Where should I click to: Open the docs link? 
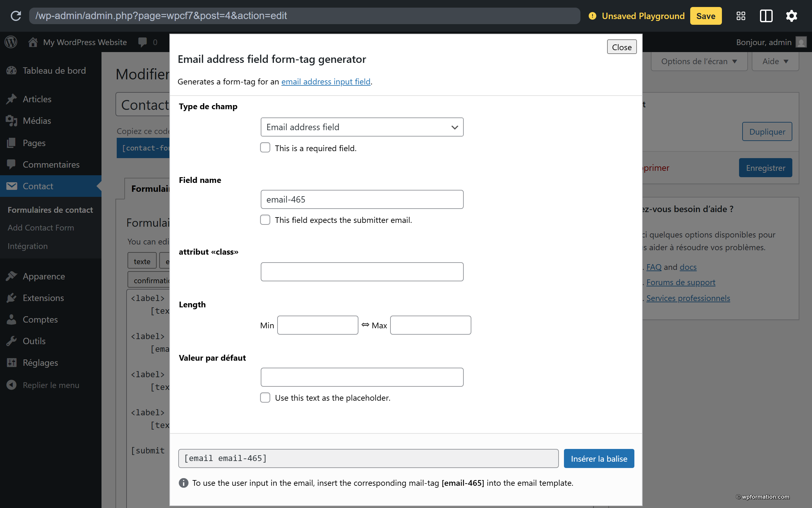(x=688, y=267)
